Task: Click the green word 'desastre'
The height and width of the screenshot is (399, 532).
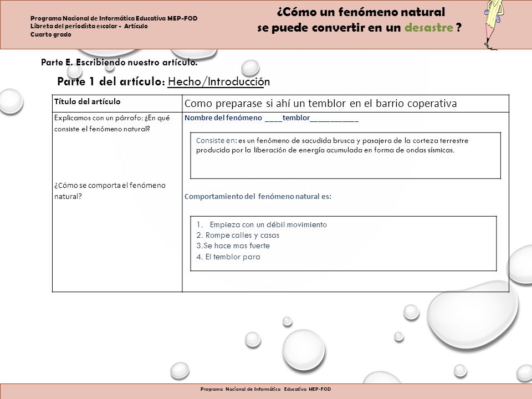Action: [x=428, y=28]
